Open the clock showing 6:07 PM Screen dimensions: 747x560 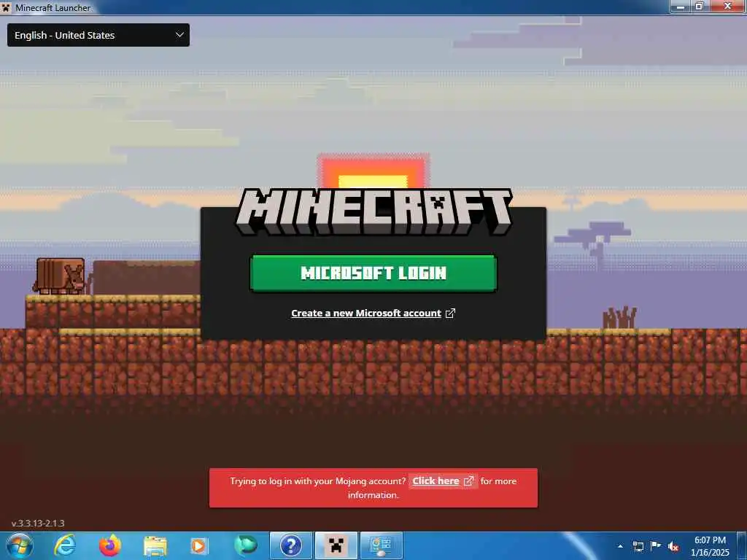710,546
